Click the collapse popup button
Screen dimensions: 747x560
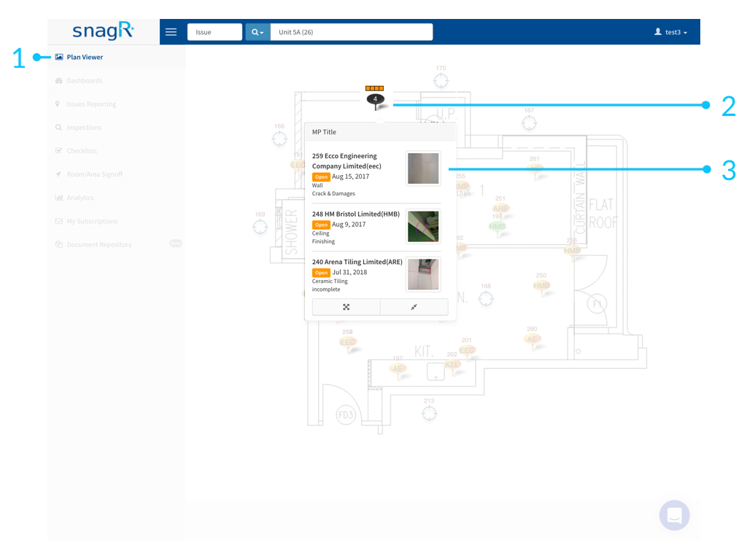click(x=414, y=307)
